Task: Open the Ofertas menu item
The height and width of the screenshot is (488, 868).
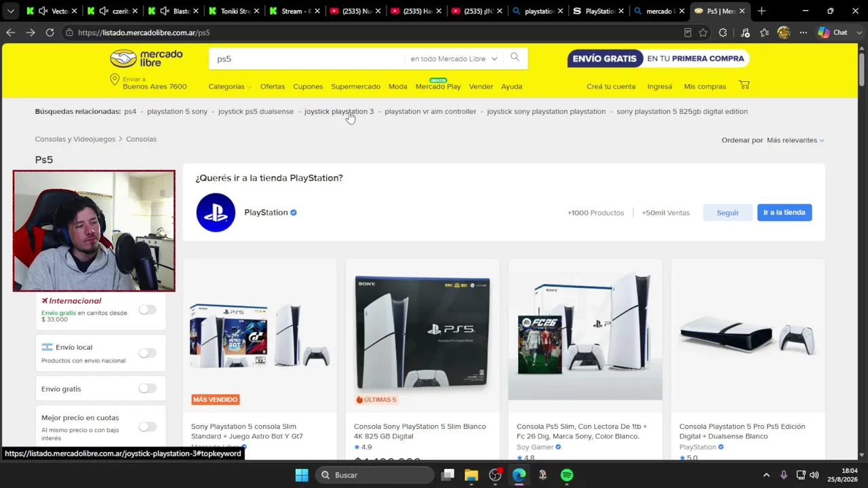Action: [x=273, y=87]
